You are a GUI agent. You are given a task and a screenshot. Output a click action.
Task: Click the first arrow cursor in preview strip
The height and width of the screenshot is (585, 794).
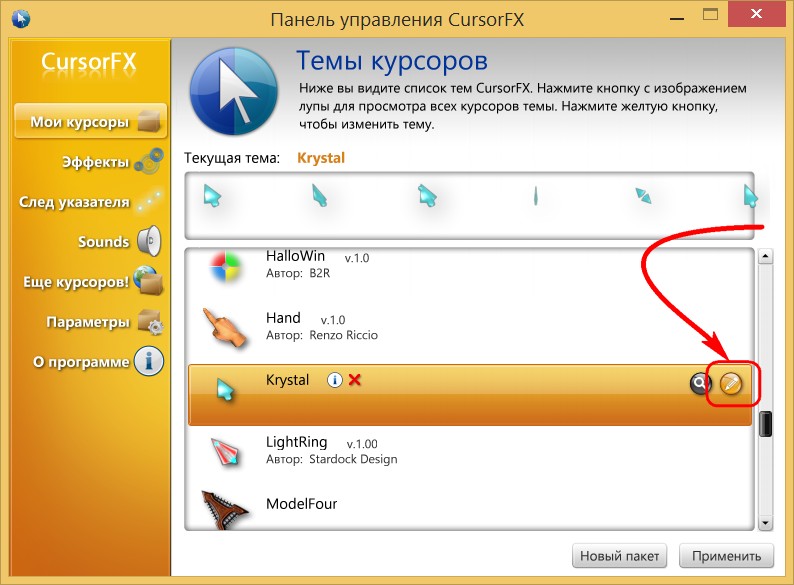click(x=212, y=196)
